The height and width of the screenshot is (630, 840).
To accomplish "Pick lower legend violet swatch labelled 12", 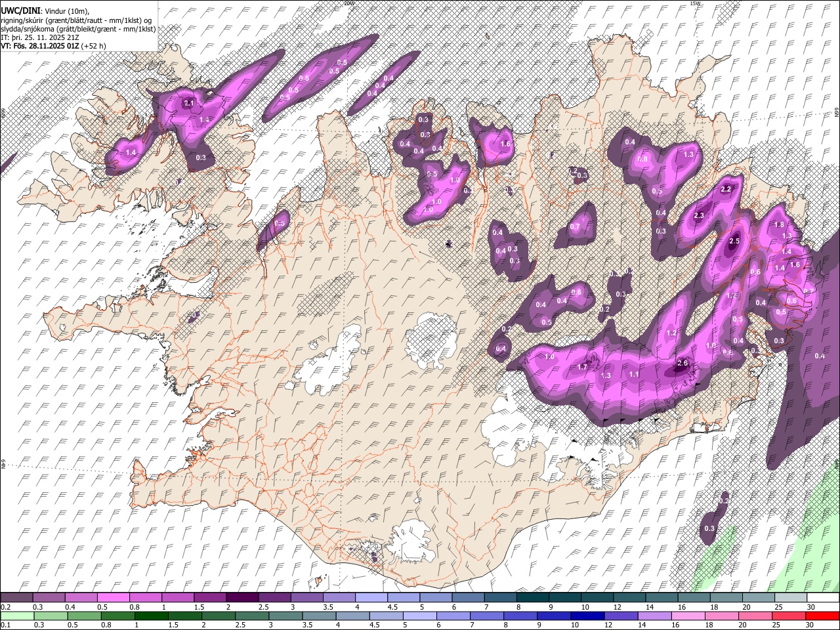I will pyautogui.click(x=621, y=616).
